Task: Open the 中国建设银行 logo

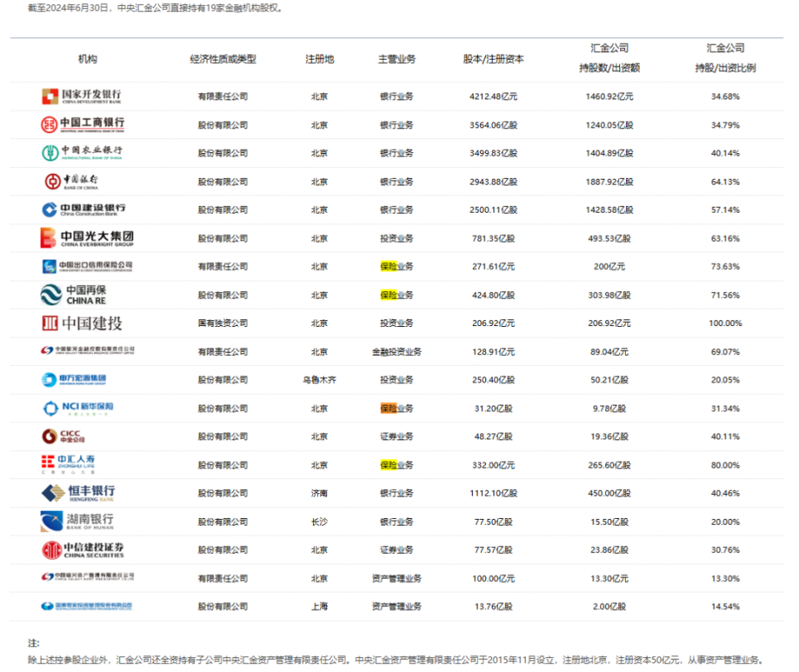Action: 83,210
